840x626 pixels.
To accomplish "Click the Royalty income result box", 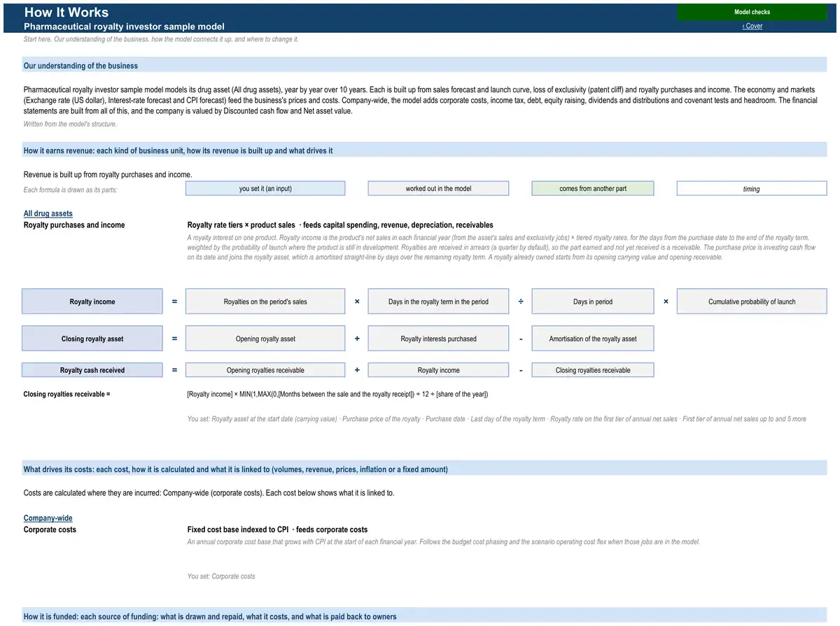I will 92,301.
